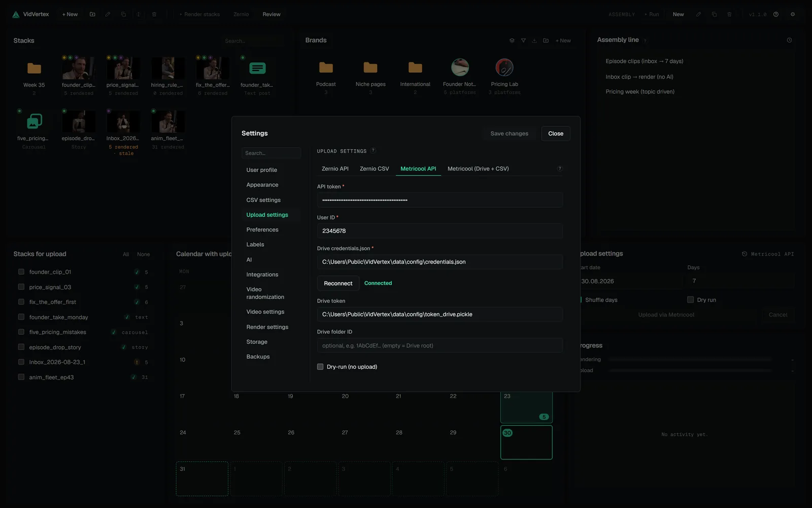The width and height of the screenshot is (812, 508).
Task: Switch to the Metricool (Drive + CSV) tab
Action: [478, 169]
